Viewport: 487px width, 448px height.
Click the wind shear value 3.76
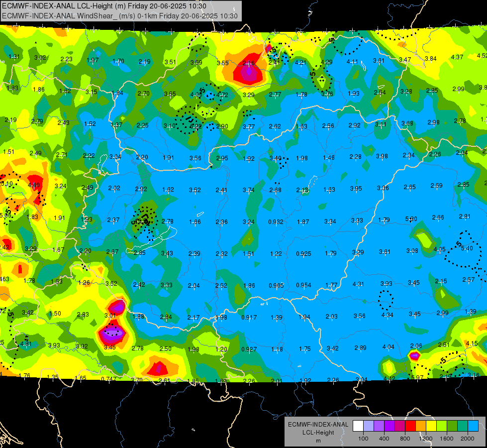327,94
